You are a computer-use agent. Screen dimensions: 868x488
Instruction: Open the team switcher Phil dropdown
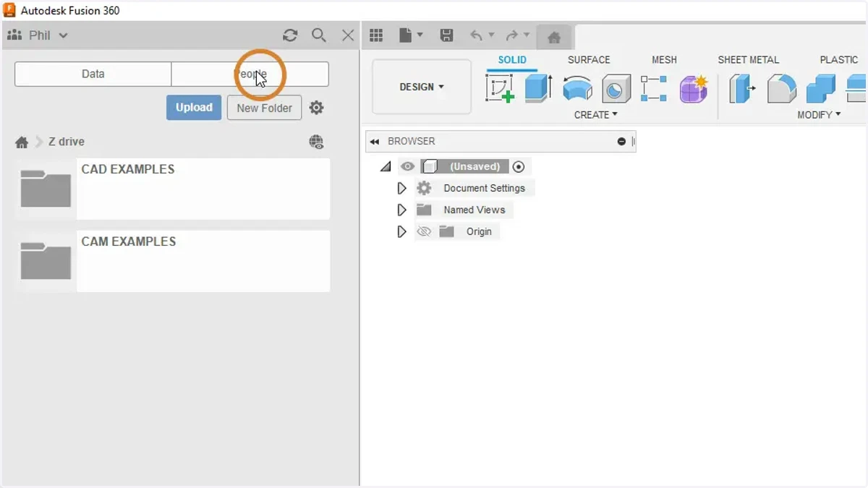coord(37,35)
